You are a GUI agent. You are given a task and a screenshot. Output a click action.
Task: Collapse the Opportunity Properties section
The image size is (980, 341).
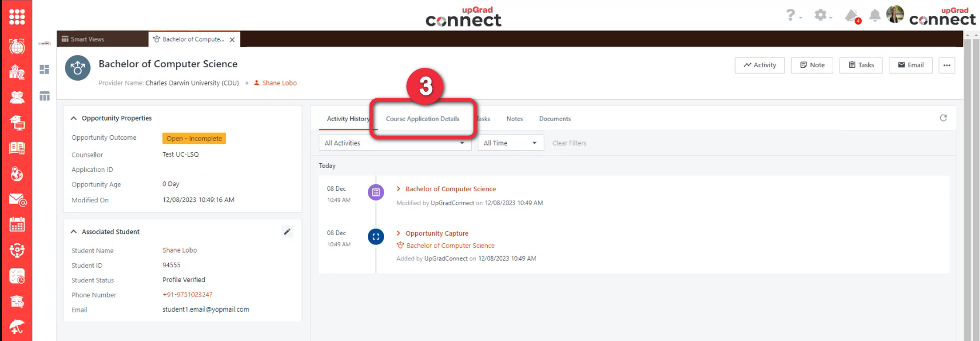74,118
